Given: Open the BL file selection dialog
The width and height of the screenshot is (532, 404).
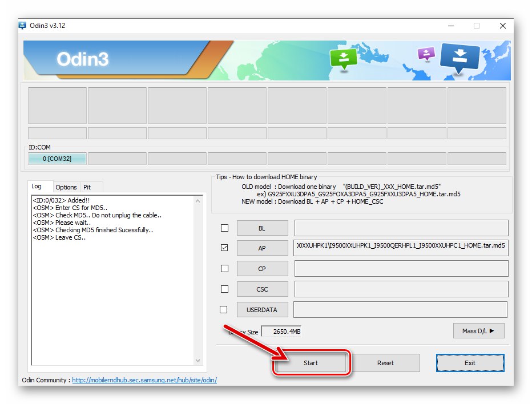Looking at the screenshot, I should coord(262,228).
